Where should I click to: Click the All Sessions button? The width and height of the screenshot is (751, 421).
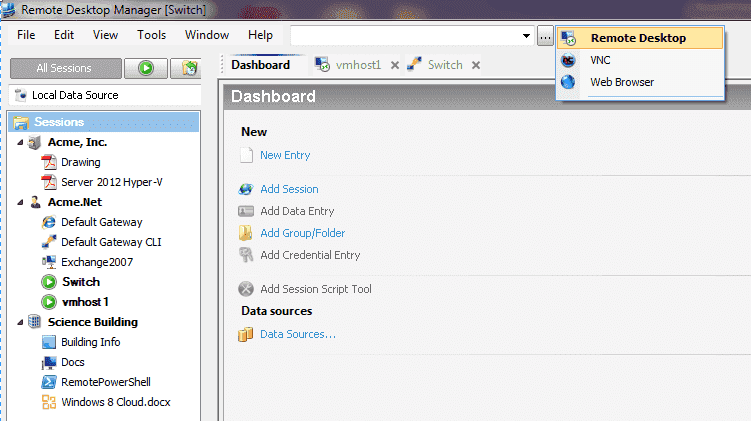click(x=66, y=68)
